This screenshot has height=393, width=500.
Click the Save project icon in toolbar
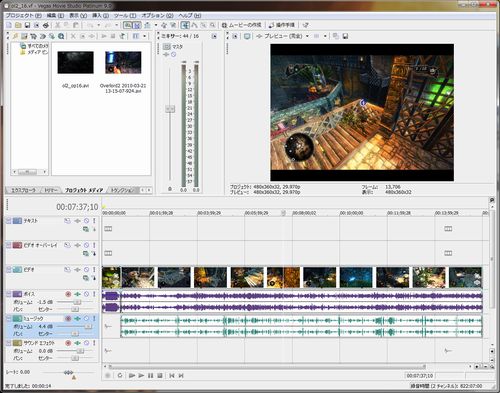click(27, 25)
